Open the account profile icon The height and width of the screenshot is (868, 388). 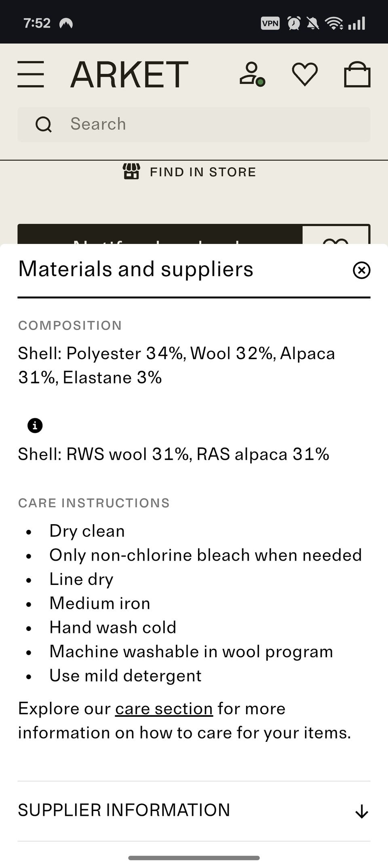(251, 74)
